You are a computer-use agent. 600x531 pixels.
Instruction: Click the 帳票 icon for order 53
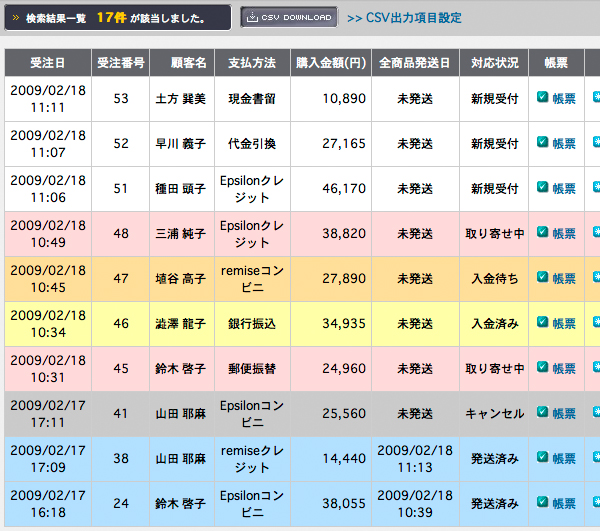click(542, 98)
